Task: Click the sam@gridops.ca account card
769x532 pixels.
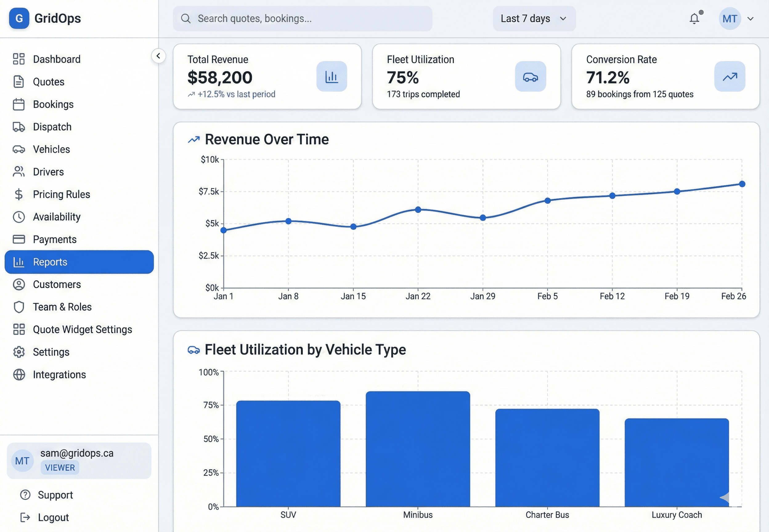Action: 79,461
